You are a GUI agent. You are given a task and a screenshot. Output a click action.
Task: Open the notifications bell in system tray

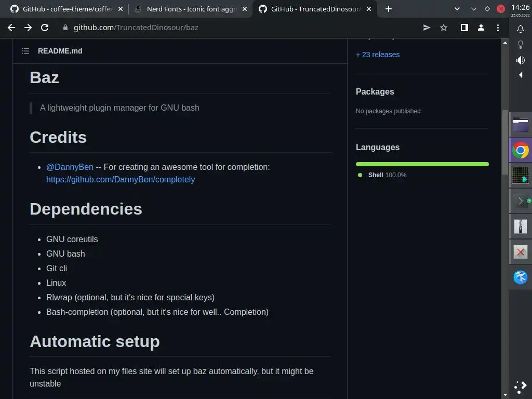(x=521, y=30)
